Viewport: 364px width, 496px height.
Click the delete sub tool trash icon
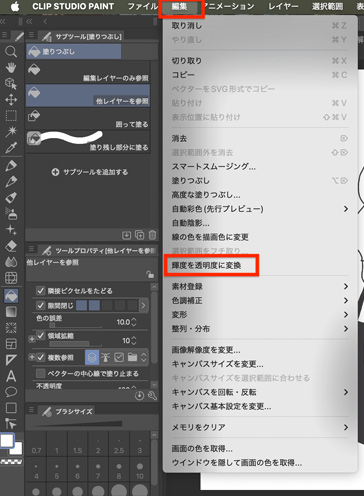(x=152, y=235)
